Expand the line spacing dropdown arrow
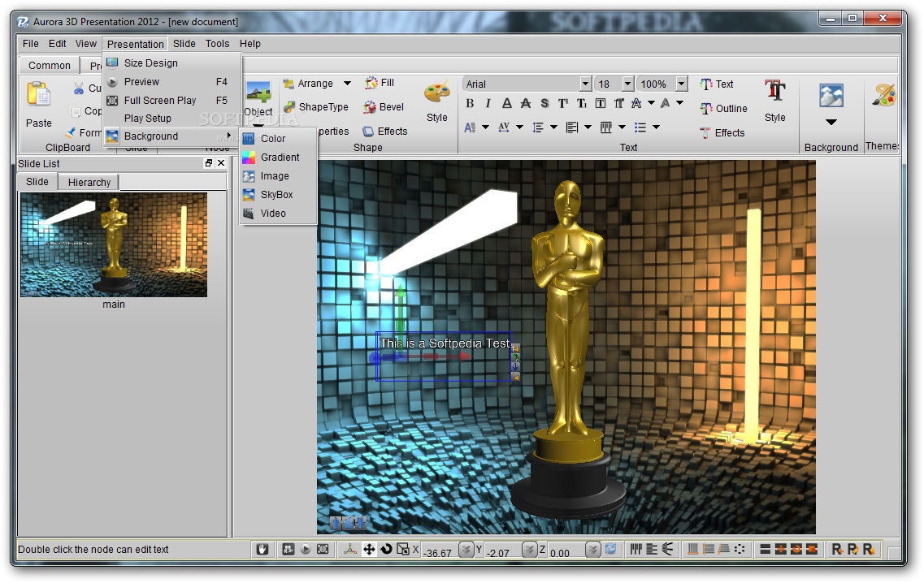 [553, 127]
